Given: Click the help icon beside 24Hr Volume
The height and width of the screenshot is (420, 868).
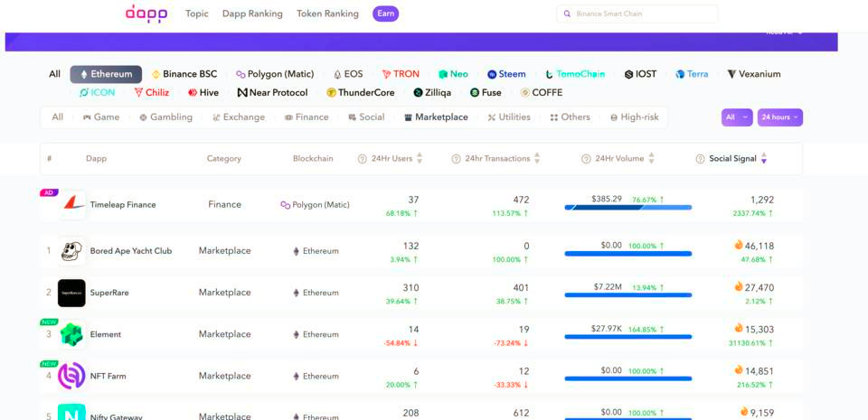Looking at the screenshot, I should [586, 159].
